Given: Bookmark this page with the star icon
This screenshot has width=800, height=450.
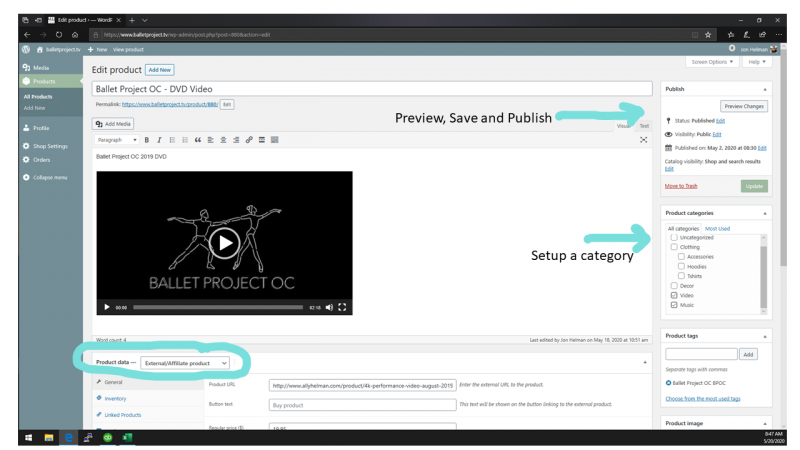Looking at the screenshot, I should click(708, 35).
